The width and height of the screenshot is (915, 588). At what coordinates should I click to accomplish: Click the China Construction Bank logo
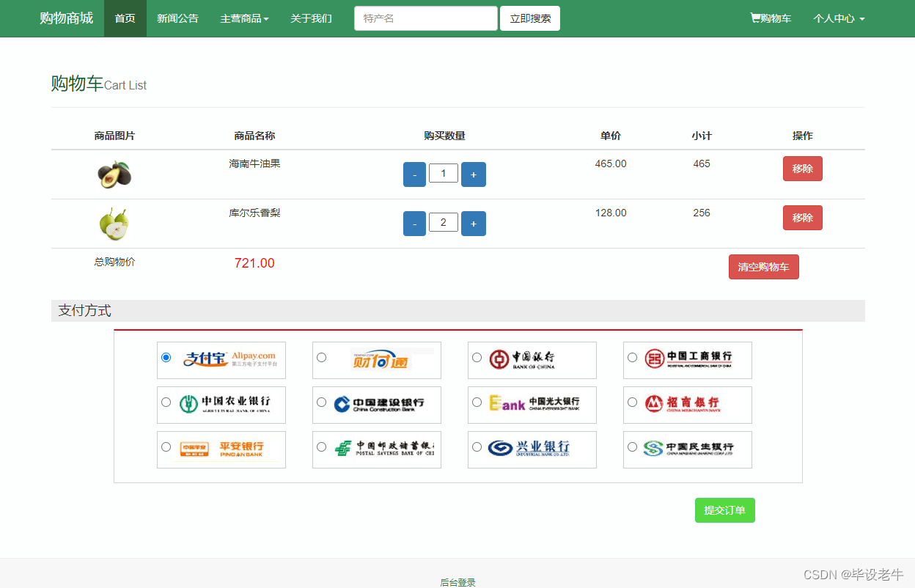379,405
